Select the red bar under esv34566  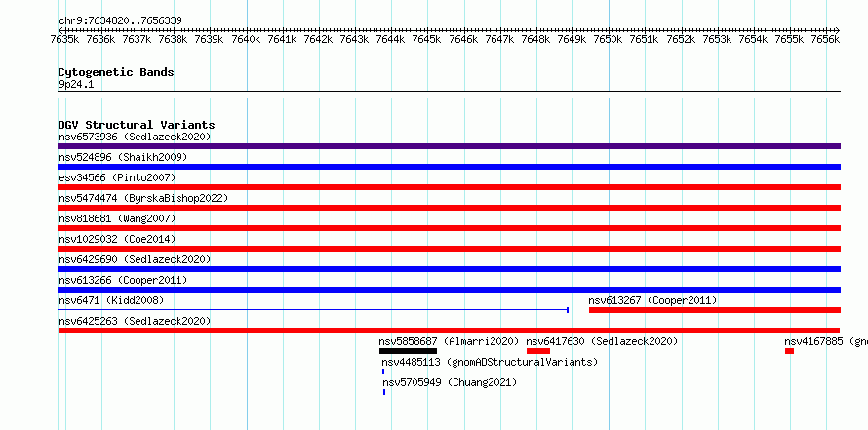(449, 187)
